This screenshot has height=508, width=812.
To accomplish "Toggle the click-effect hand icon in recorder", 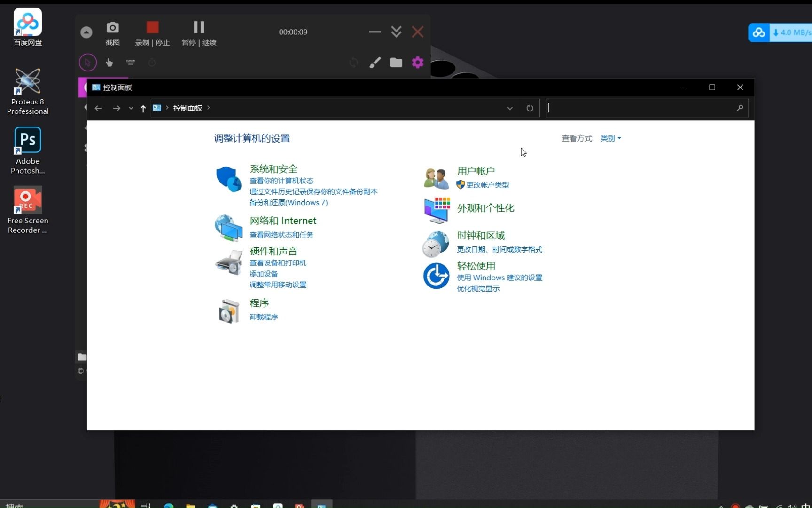I will click(x=109, y=62).
